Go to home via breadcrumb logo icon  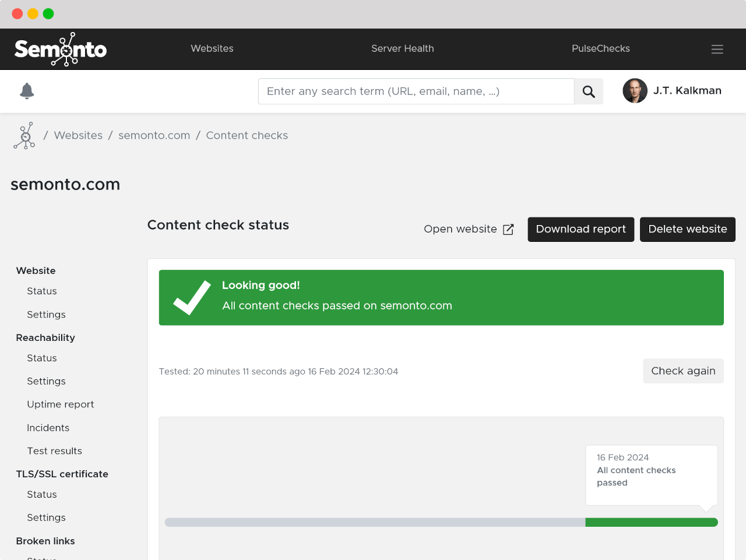pyautogui.click(x=24, y=136)
